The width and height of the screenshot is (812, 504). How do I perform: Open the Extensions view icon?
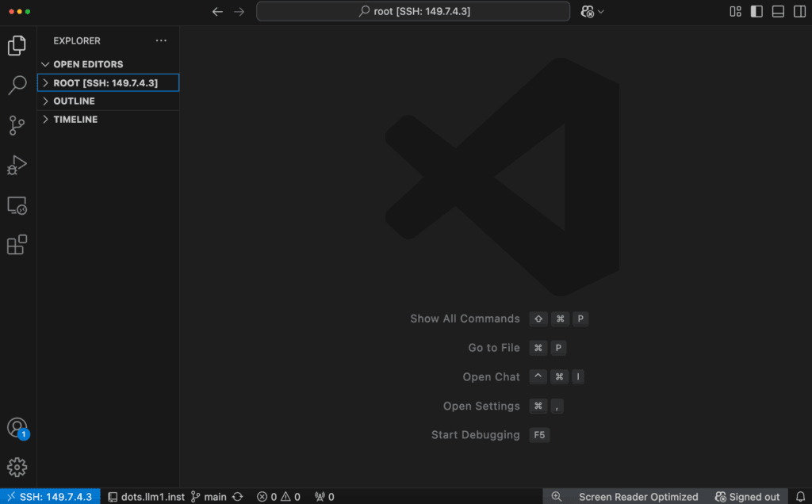pos(17,245)
